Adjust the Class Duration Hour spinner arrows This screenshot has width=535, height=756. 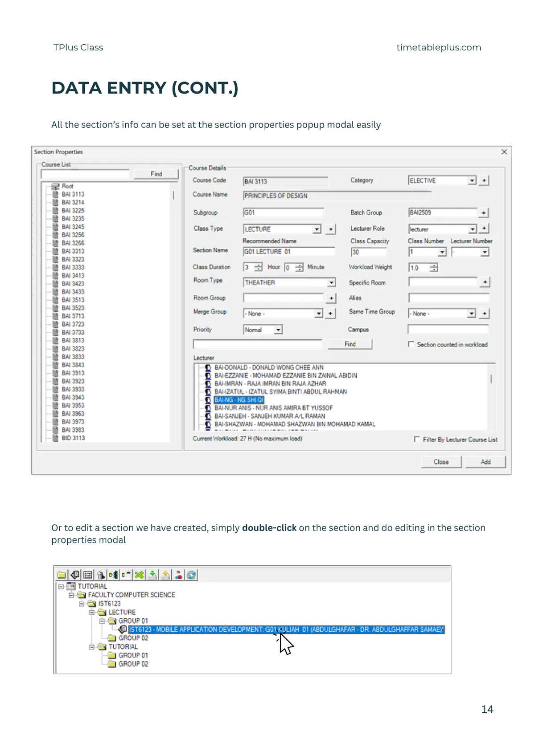(258, 267)
